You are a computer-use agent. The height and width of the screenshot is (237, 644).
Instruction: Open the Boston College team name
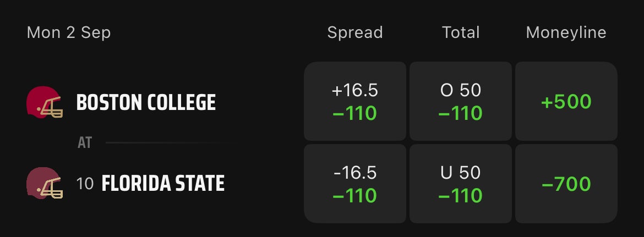point(145,103)
